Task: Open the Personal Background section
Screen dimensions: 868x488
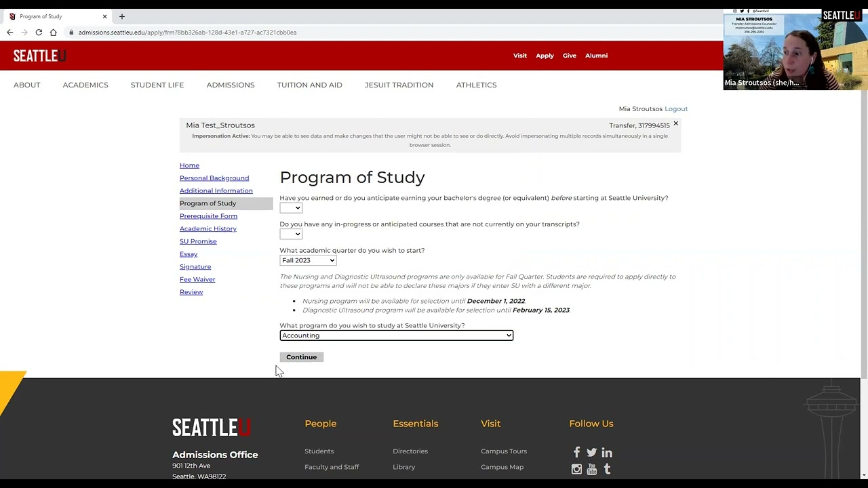Action: pos(214,178)
